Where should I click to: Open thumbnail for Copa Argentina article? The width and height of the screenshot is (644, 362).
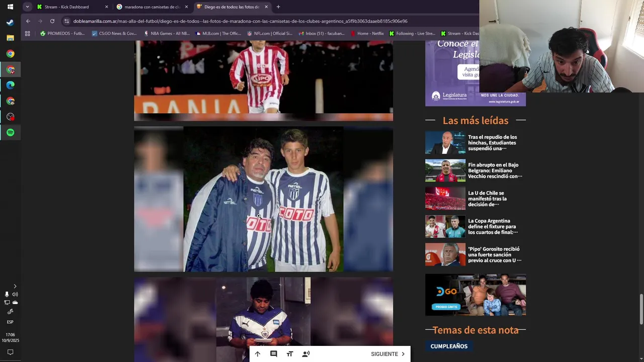445,226
